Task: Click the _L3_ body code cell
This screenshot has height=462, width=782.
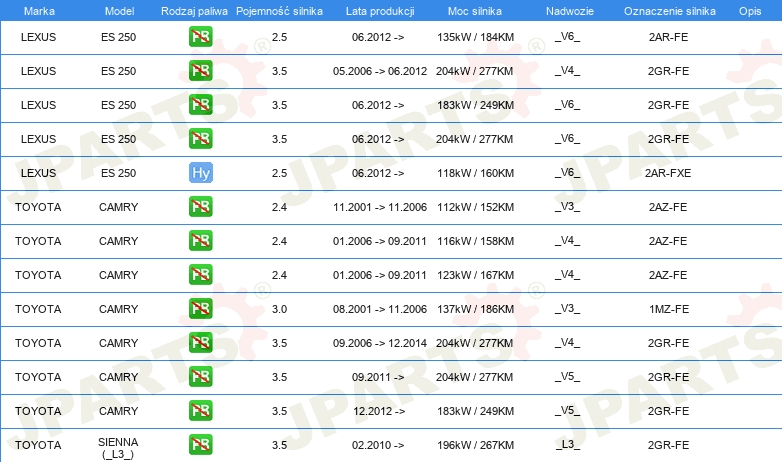Action: 568,444
